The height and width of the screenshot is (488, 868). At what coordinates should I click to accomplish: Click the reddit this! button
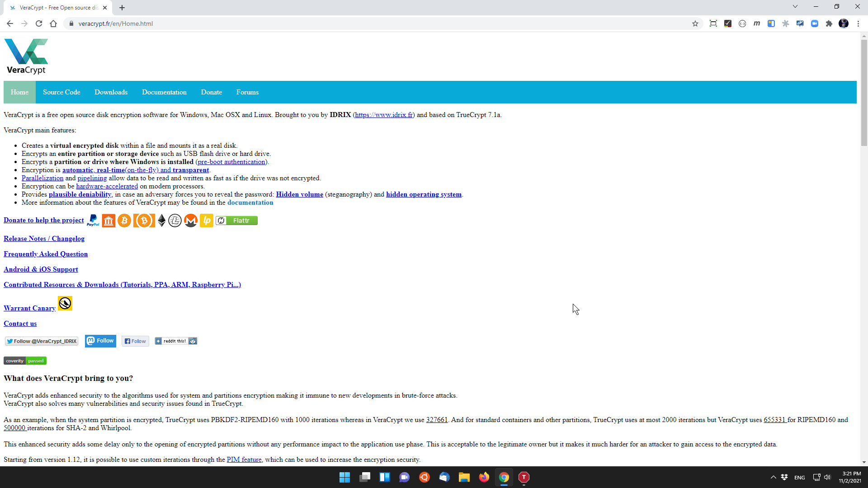pos(176,341)
